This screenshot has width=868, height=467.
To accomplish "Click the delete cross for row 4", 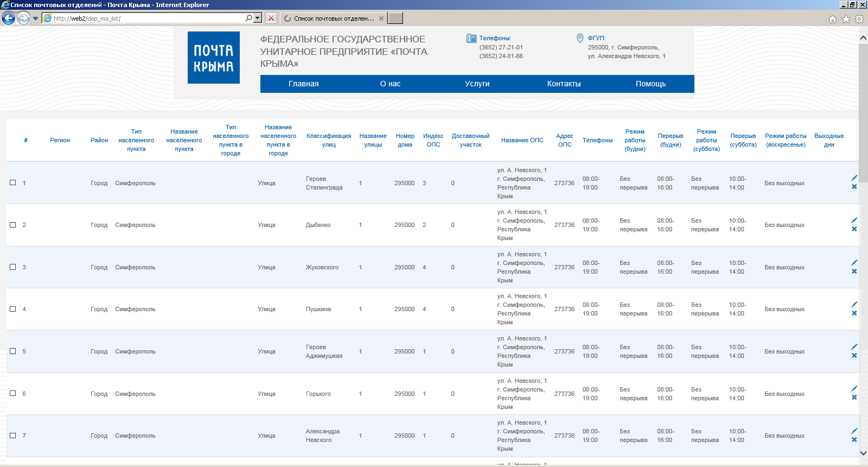I will click(854, 313).
